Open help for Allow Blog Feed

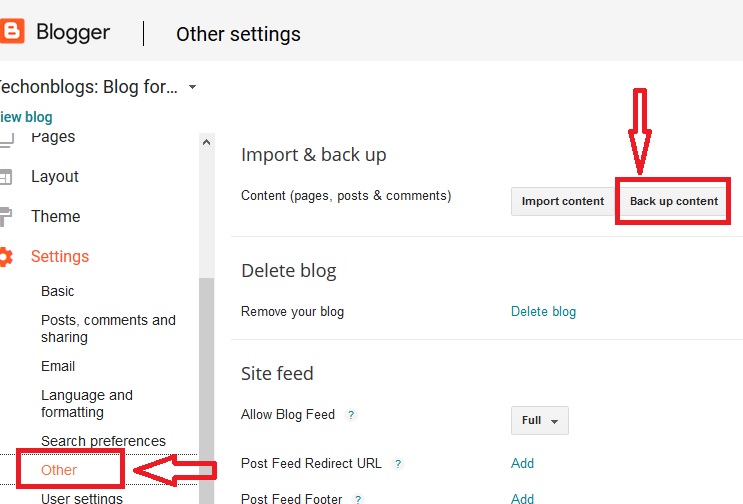(351, 415)
